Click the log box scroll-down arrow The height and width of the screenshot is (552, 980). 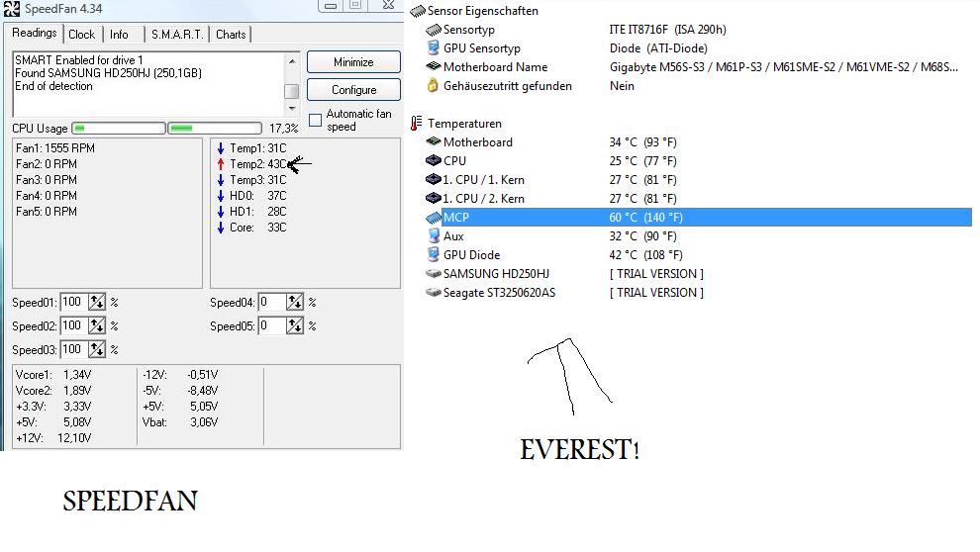[x=292, y=108]
